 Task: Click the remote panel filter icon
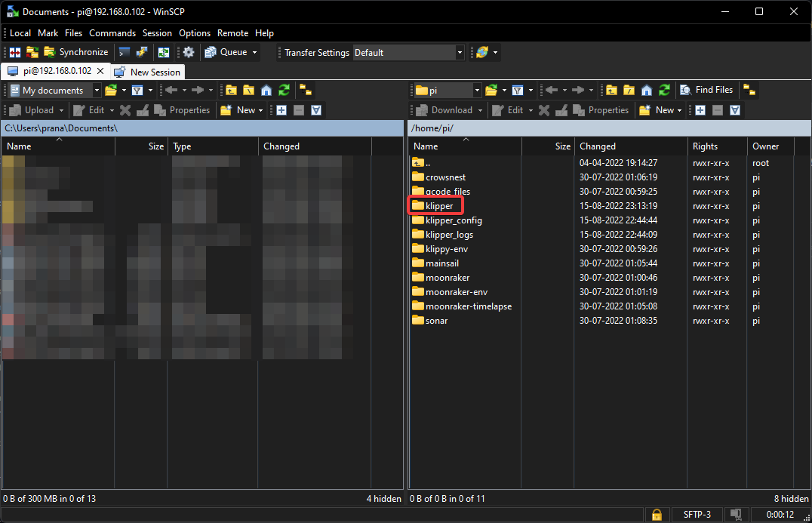[518, 90]
